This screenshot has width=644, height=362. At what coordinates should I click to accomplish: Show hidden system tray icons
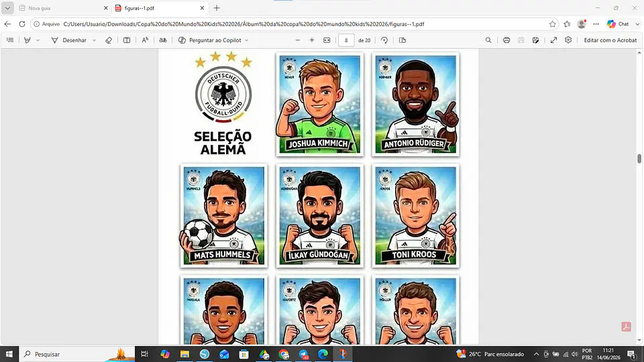536,354
